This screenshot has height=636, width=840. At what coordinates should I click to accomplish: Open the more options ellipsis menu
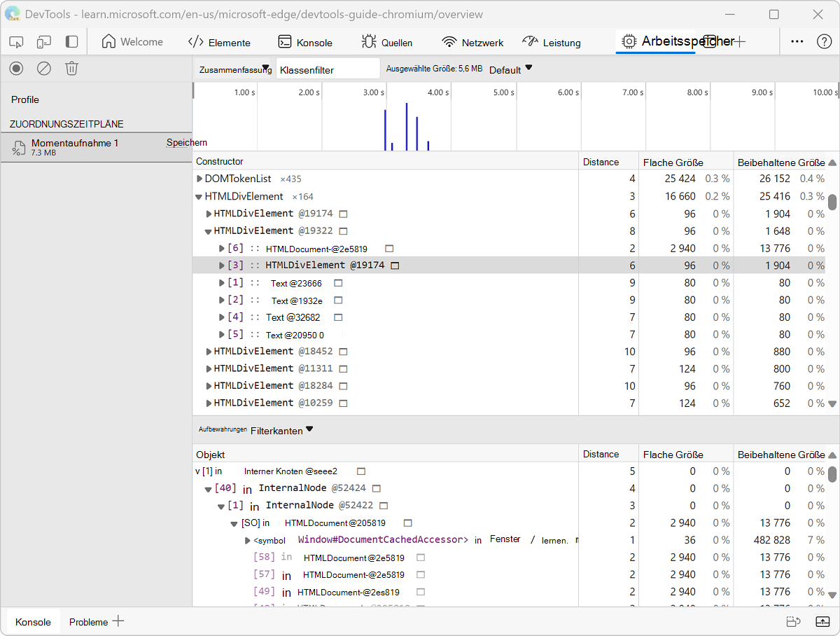coord(797,42)
